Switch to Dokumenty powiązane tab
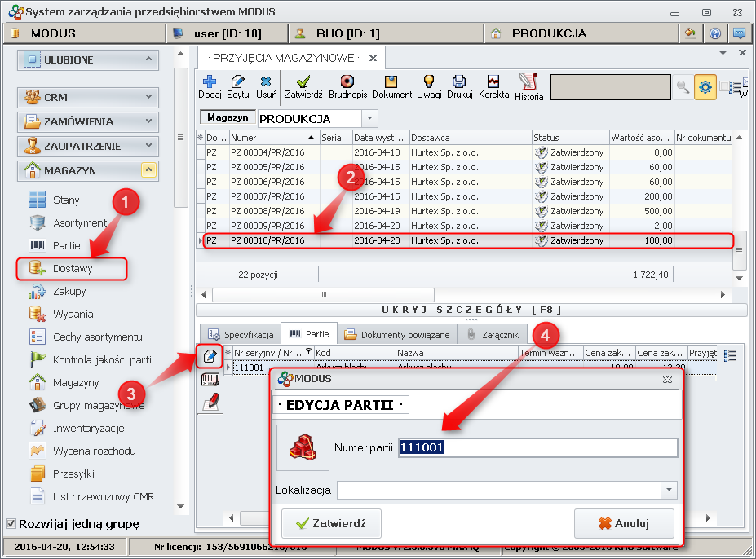756x559 pixels. point(397,334)
